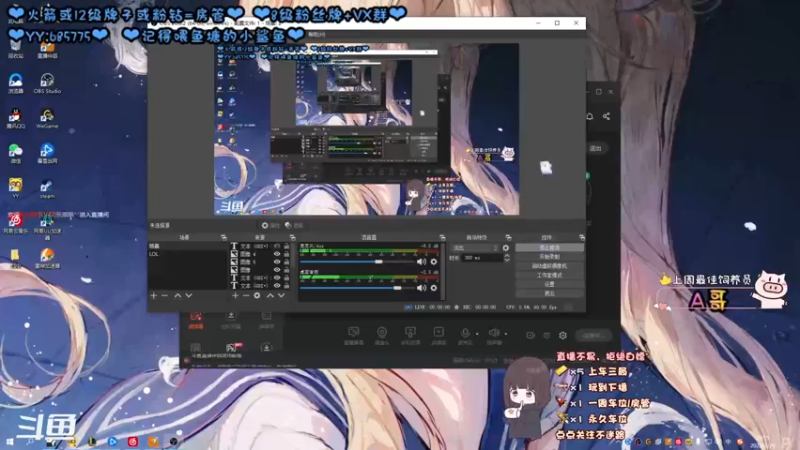The height and width of the screenshot is (450, 800).
Task: Open the blue cloud browser desktop shortcut
Action: coord(15,83)
